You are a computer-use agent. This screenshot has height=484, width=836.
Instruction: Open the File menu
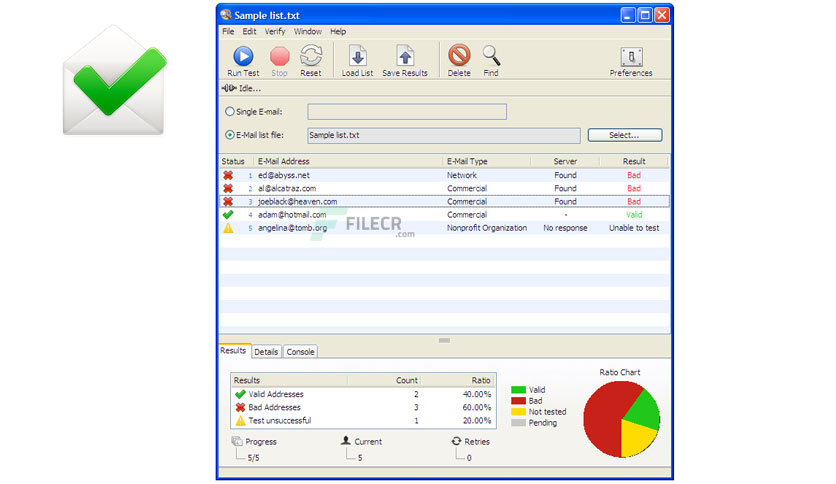tap(228, 31)
